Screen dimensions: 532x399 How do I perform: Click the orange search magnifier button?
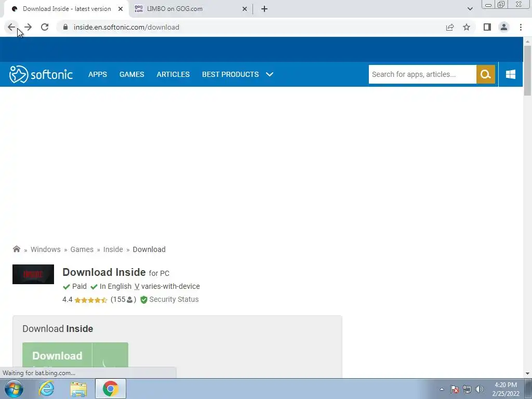coord(486,74)
